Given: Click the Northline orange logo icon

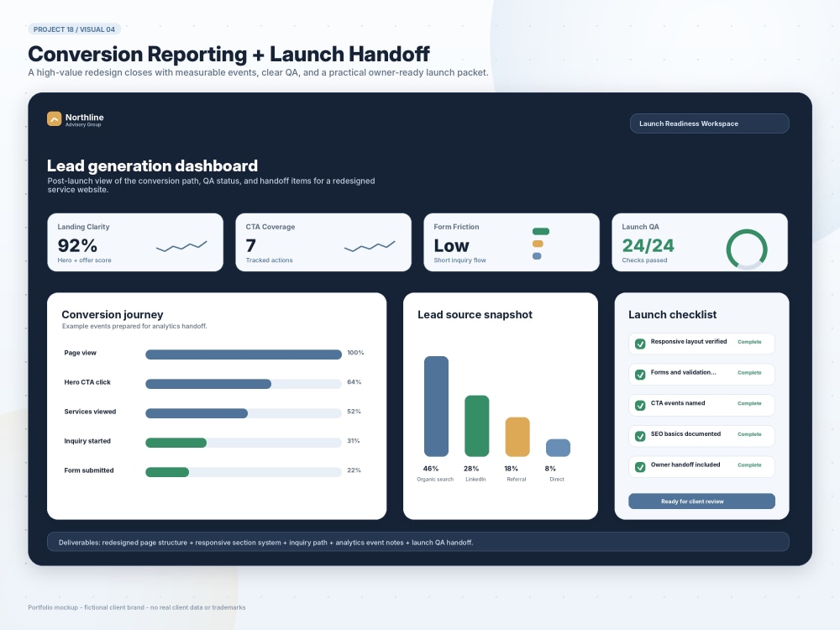Looking at the screenshot, I should coord(54,118).
